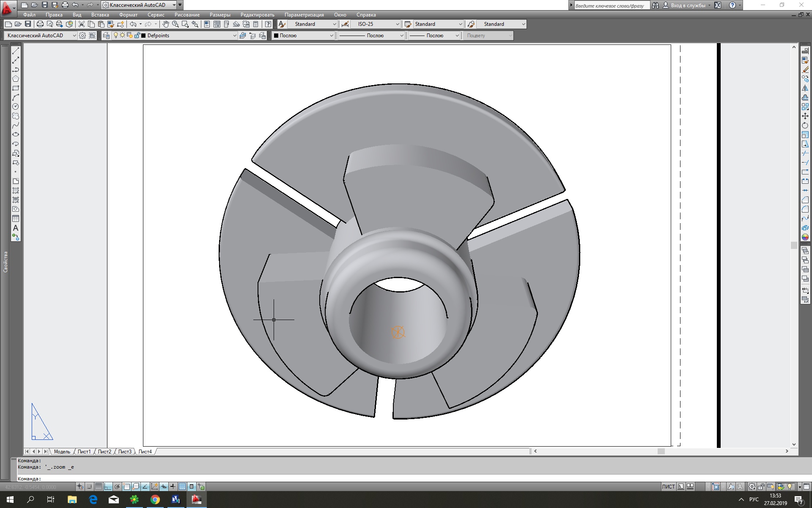Click the ЛИСТ paper space button
This screenshot has width=812, height=508.
(668, 486)
